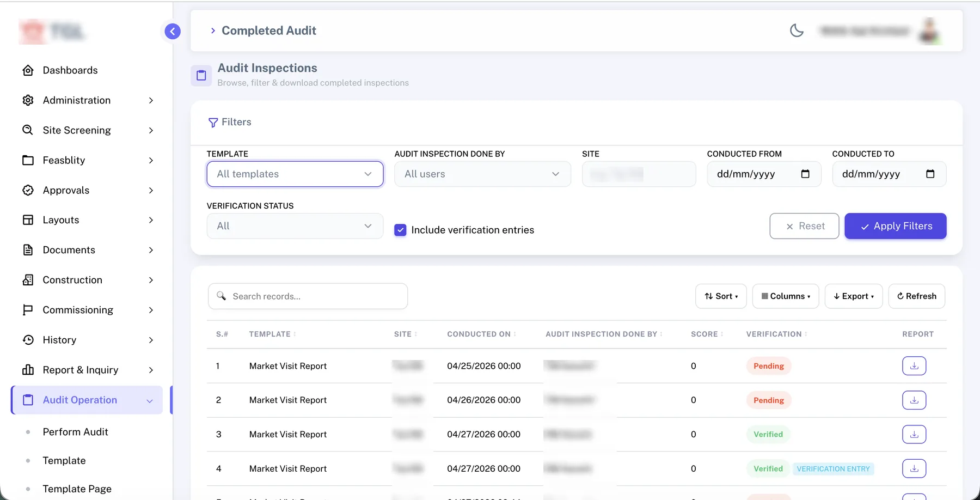Screen dimensions: 980x500
Task: Collapse the sidebar with the arrow button
Action: coord(173,32)
